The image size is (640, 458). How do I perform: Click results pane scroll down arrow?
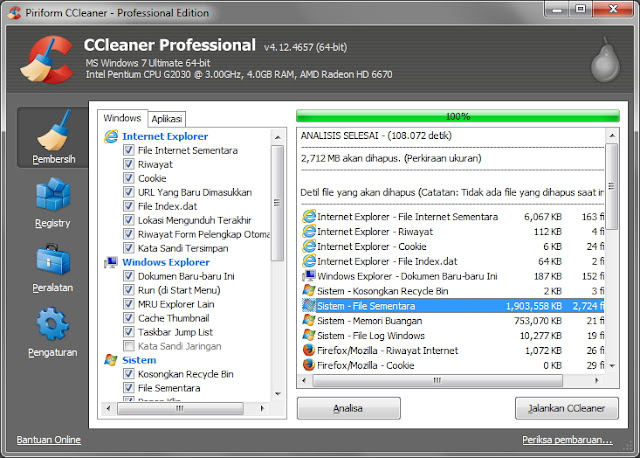(612, 366)
